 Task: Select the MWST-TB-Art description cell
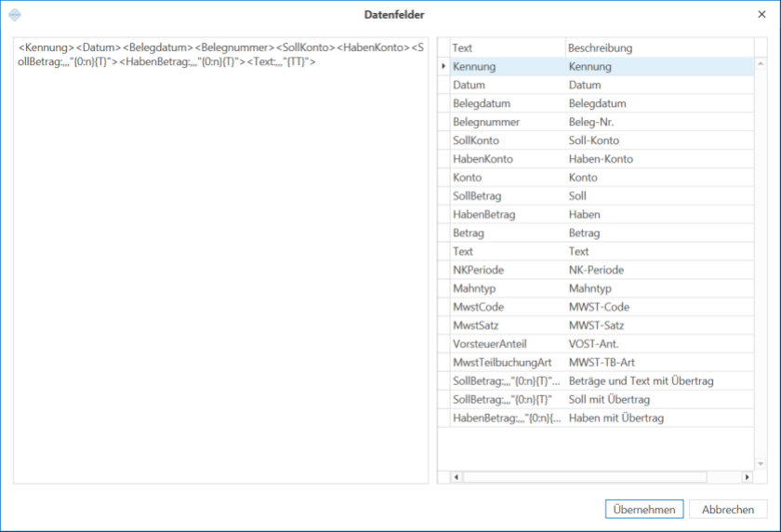point(660,362)
